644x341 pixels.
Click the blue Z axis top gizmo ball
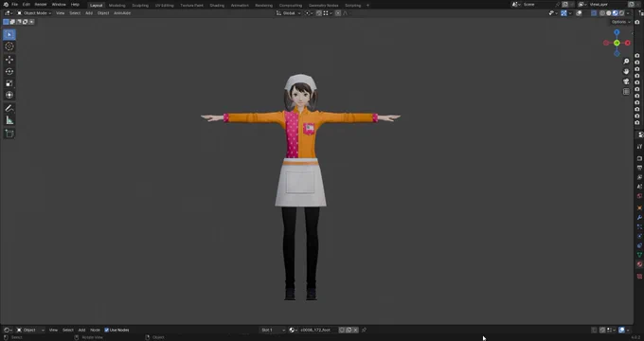pos(617,32)
